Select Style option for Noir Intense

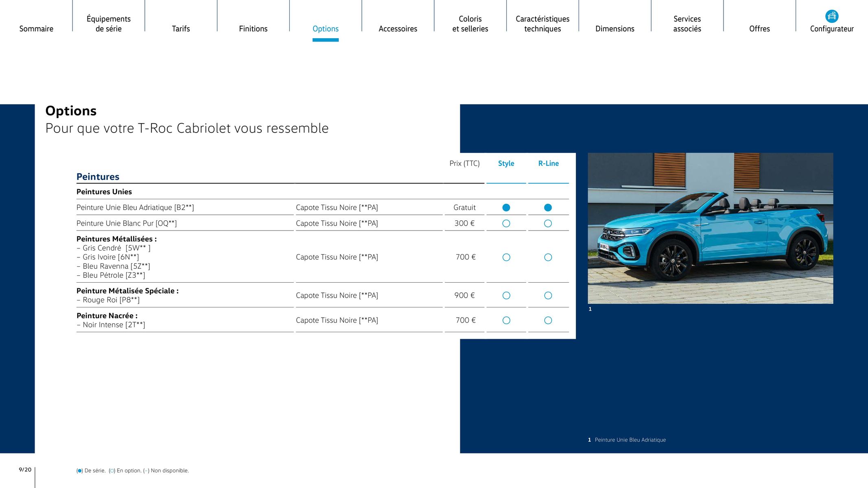[506, 320]
